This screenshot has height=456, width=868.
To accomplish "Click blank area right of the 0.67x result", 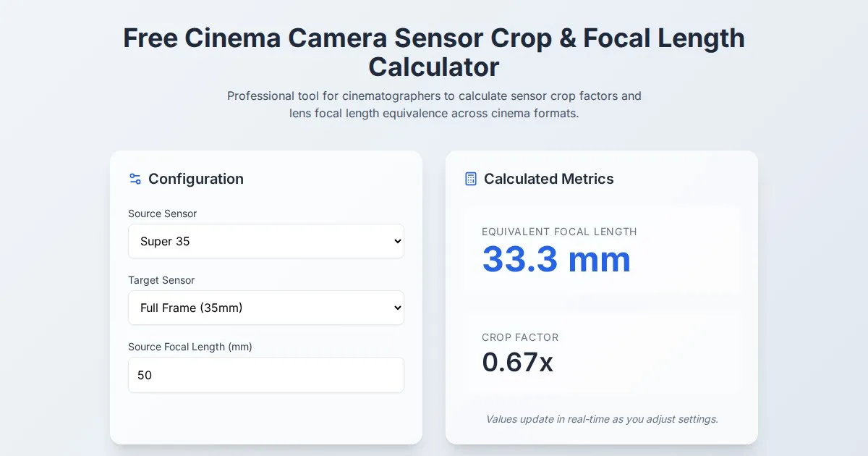I will pyautogui.click(x=651, y=361).
